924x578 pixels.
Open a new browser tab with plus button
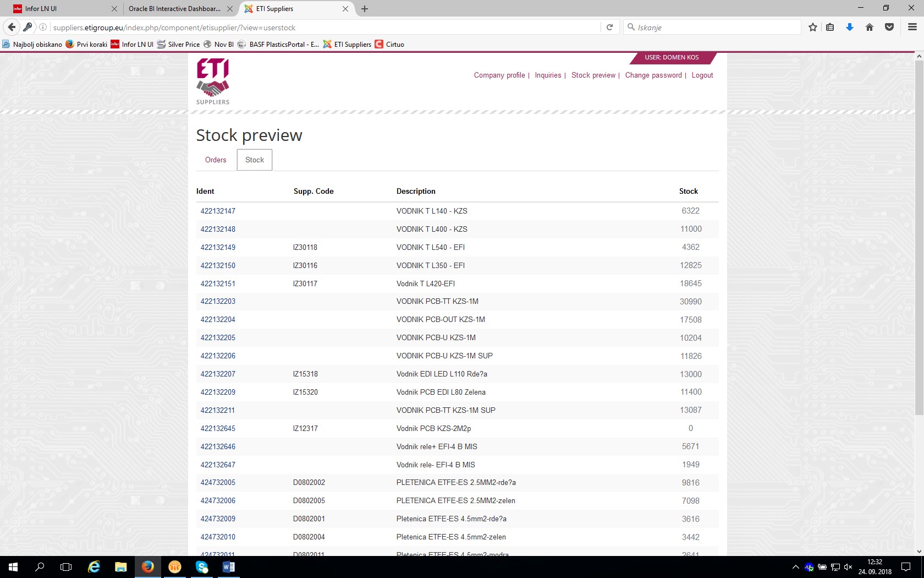365,9
